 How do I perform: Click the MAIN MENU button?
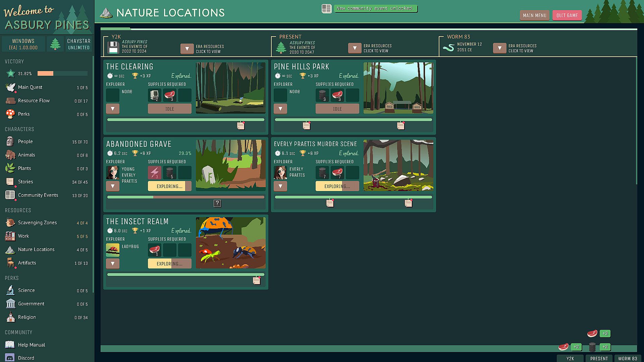pos(534,15)
